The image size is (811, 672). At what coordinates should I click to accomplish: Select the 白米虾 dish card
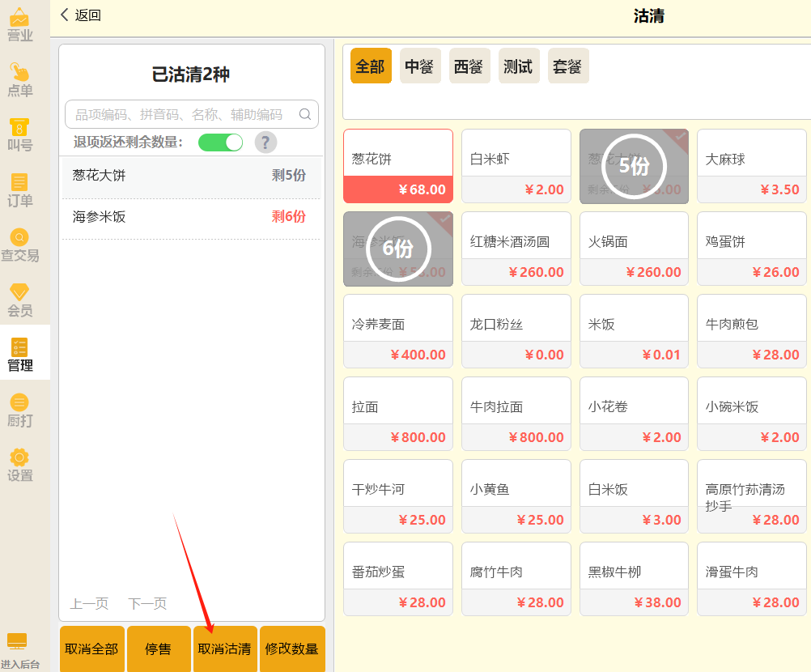516,166
